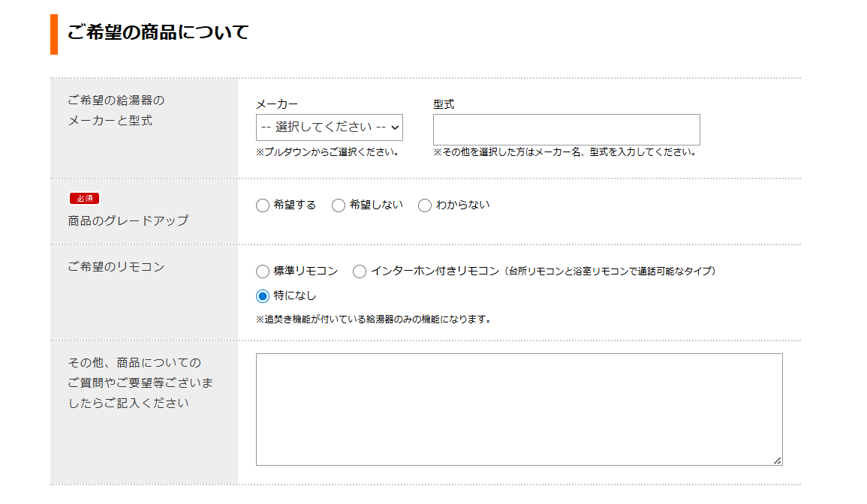Viewport: 867px width, 504px height.
Task: Click the orange bar beside the heading
Action: tap(54, 34)
